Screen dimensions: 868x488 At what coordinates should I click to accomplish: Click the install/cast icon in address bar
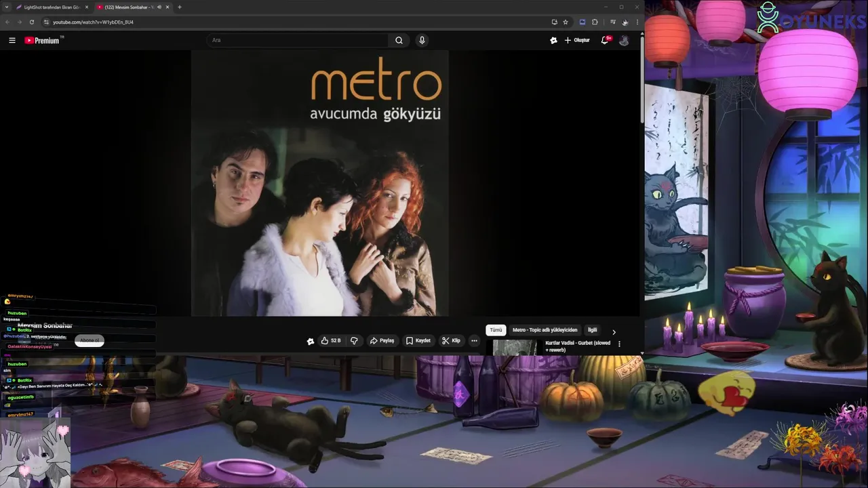coord(555,22)
